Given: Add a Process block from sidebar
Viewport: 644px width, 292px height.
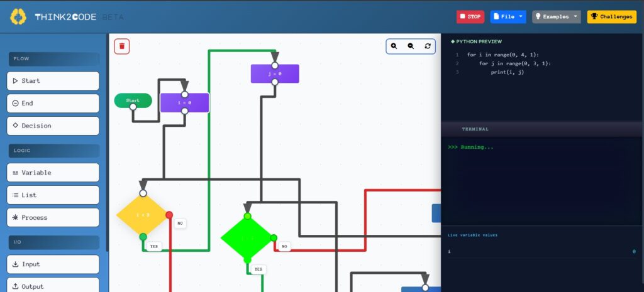Looking at the screenshot, I should coord(53,218).
